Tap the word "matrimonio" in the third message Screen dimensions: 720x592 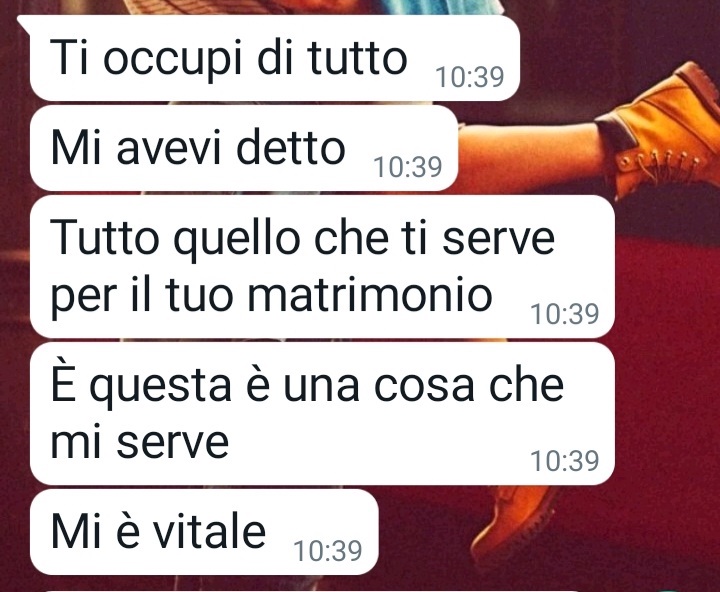click(370, 294)
